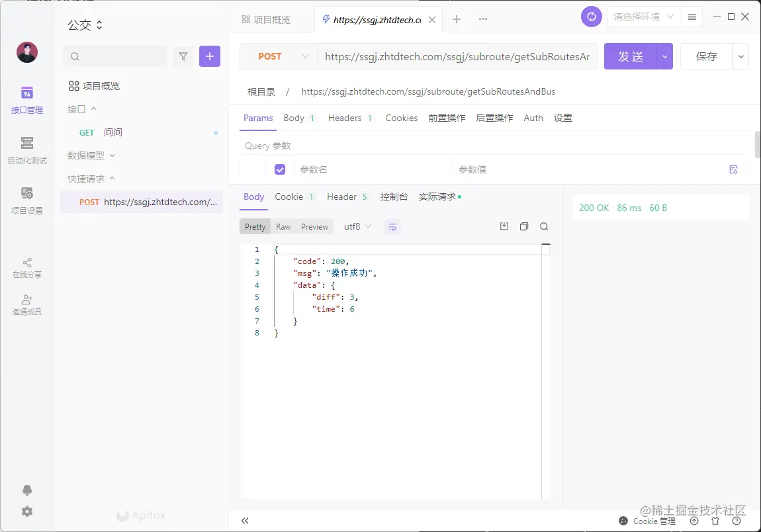Viewport: 761px width, 532px height.
Task: Open the 项目设置 sidebar section
Action: (27, 200)
